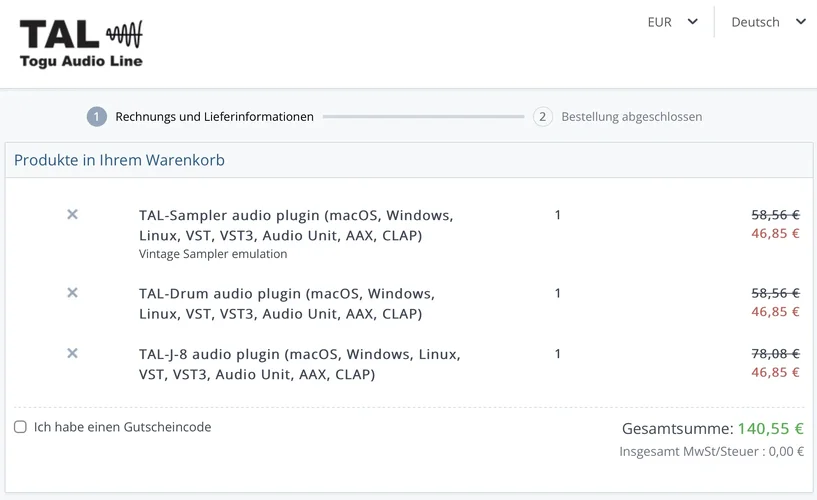Click the TAL-J-8 audio plugin product name

click(x=299, y=364)
